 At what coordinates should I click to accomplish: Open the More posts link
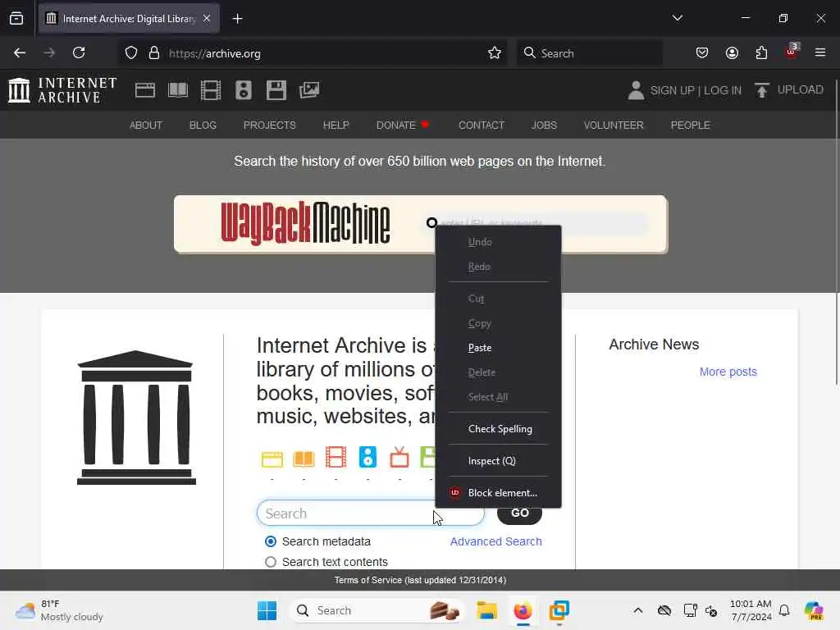728,372
